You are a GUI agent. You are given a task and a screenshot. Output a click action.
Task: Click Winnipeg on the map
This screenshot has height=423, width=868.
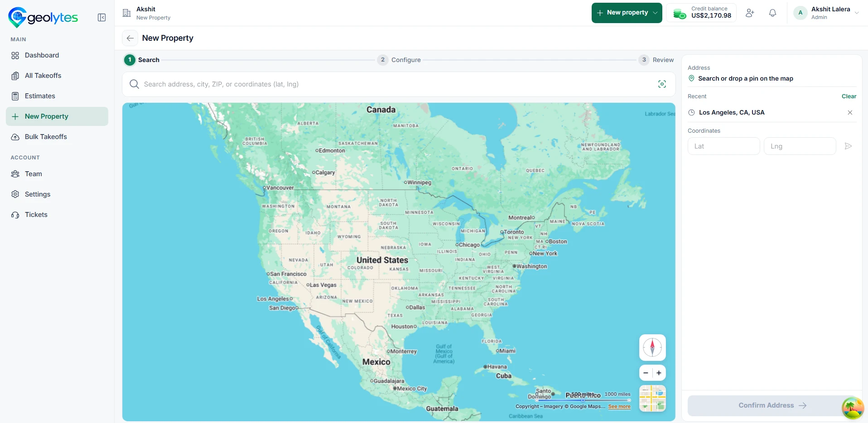click(418, 183)
